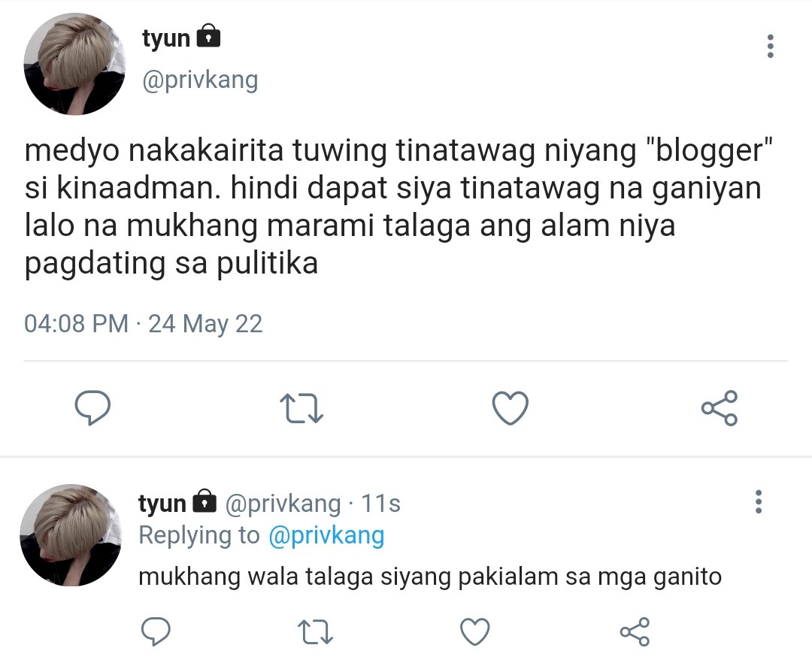Open the reply tweet's three-dot options menu

tap(759, 501)
